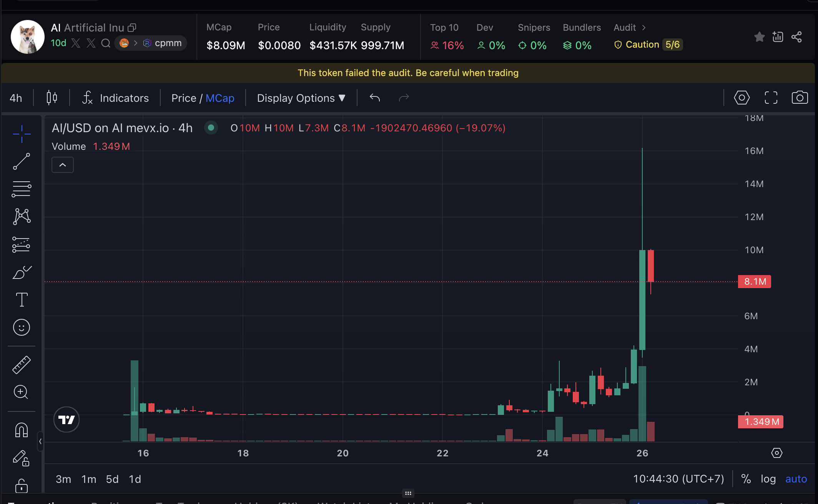Open the cpmm pool badge
This screenshot has width=818, height=504.
(151, 43)
